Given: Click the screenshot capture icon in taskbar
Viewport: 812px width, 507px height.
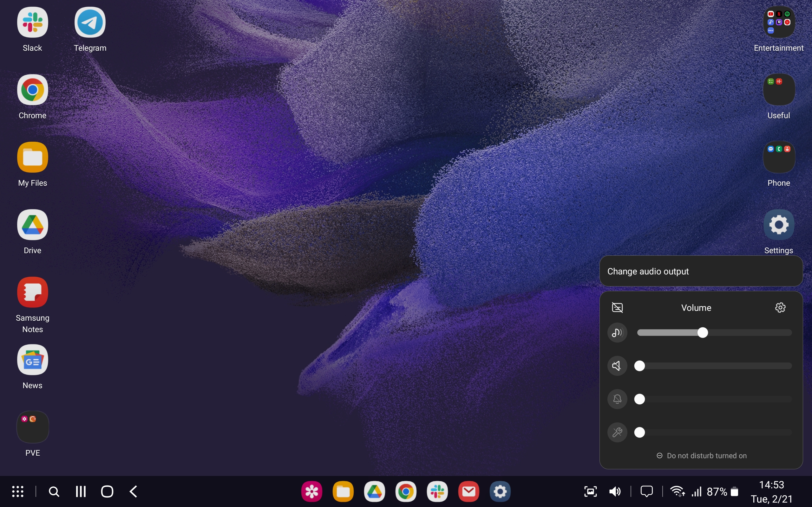Looking at the screenshot, I should 591,491.
